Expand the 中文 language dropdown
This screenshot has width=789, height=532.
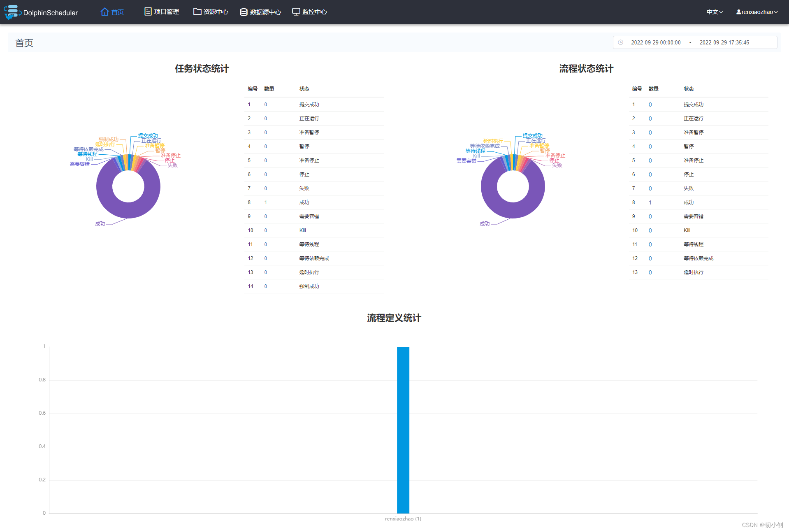coord(715,12)
